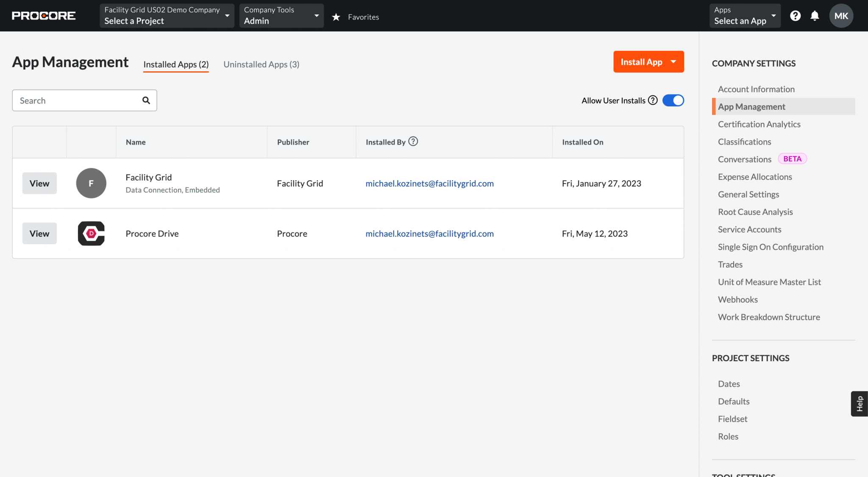Open the notifications bell

coord(815,16)
